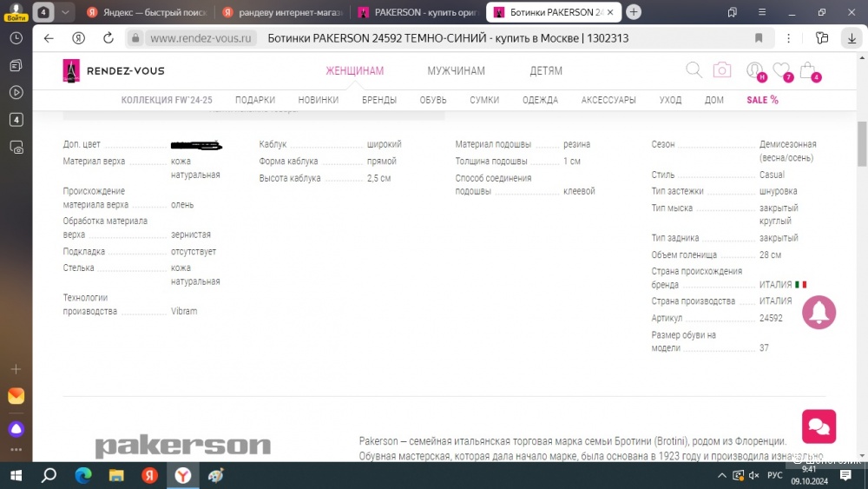The width and height of the screenshot is (868, 489).
Task: Select the МУЖЧИНАМ section
Action: click(456, 71)
